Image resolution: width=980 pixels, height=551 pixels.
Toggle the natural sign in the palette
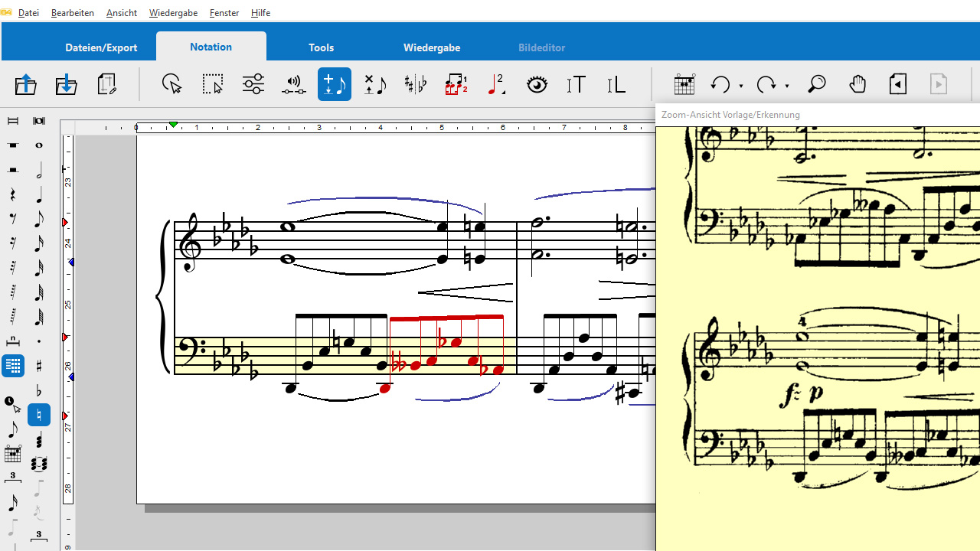[39, 415]
